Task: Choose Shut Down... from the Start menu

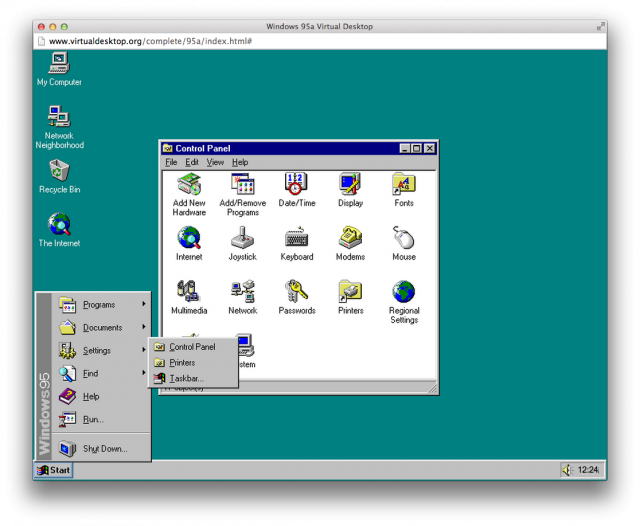Action: point(104,449)
